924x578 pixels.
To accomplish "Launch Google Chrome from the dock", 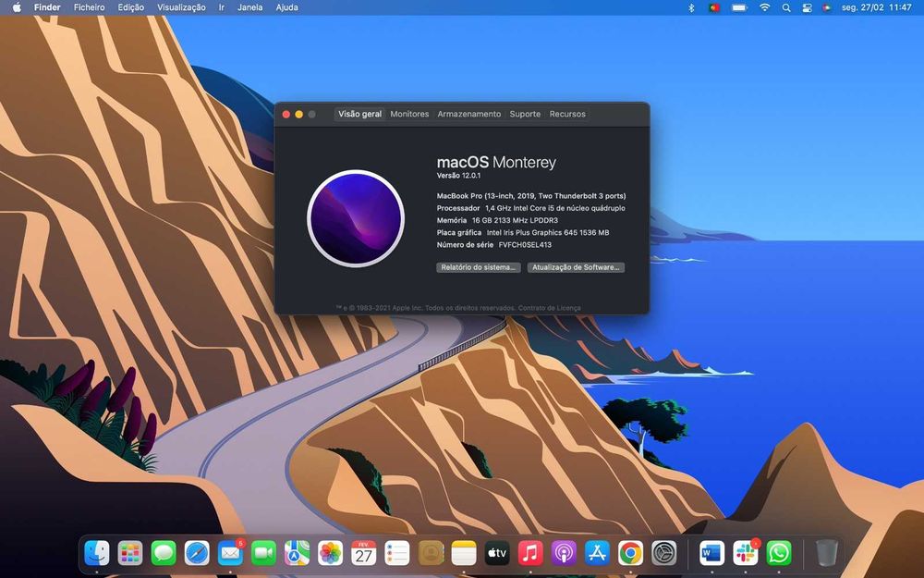I will (x=630, y=553).
